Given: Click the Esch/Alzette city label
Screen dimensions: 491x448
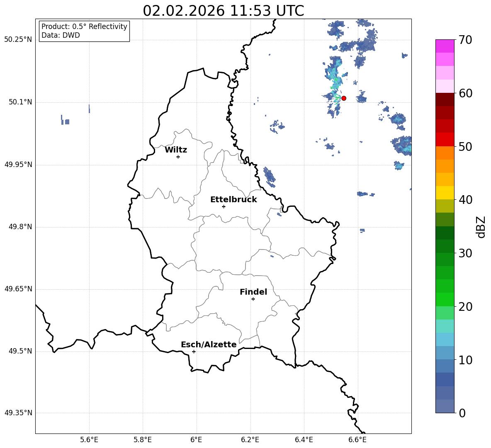Looking at the screenshot, I should (x=209, y=344).
